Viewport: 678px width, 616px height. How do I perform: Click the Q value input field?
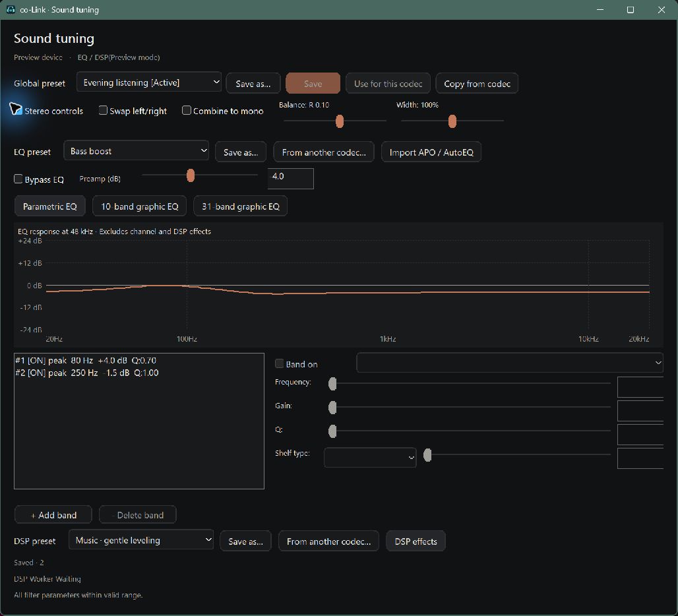640,435
